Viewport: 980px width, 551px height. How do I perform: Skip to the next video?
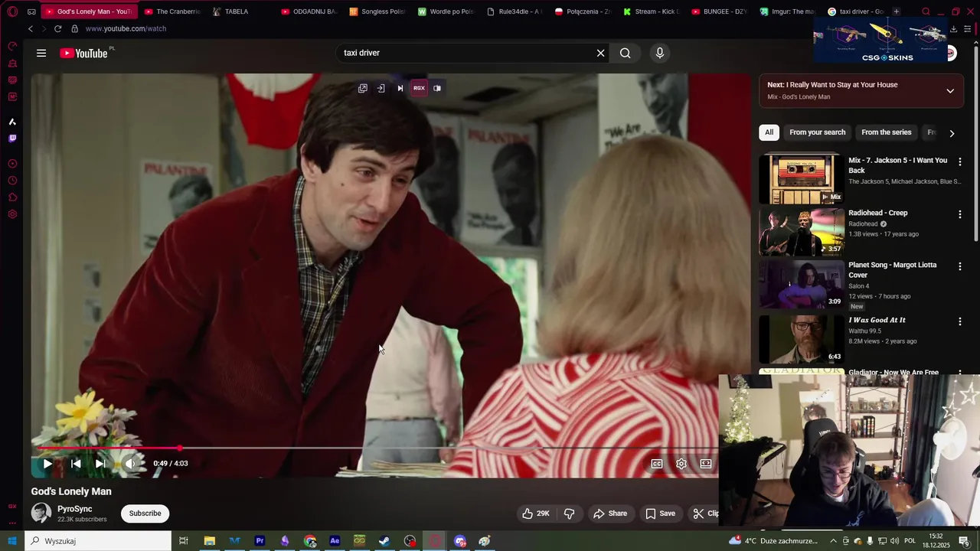(100, 463)
